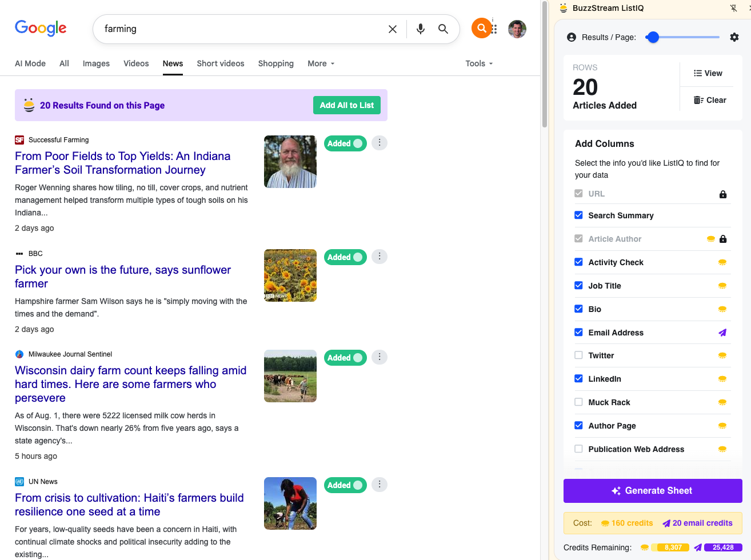Click the orange BuzzStream search icon

click(481, 28)
